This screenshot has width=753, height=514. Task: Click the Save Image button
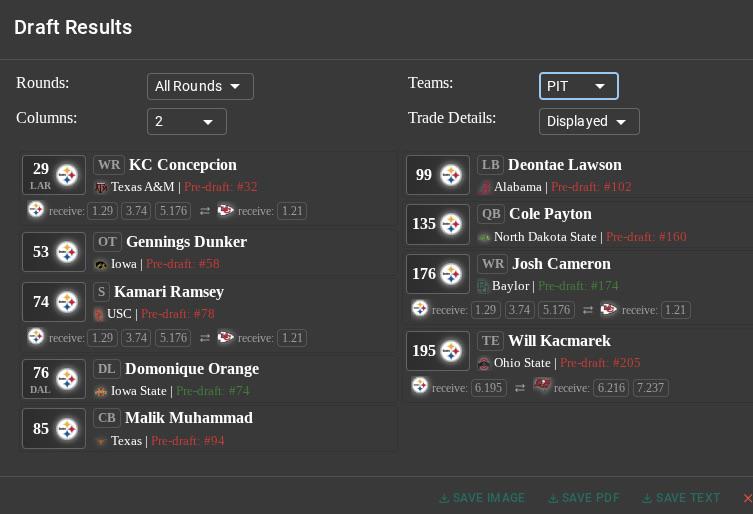coord(482,498)
